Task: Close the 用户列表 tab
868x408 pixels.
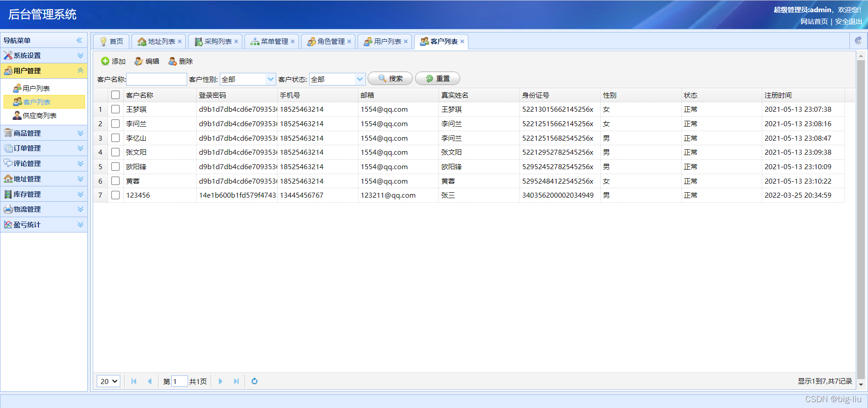Action: [x=406, y=42]
